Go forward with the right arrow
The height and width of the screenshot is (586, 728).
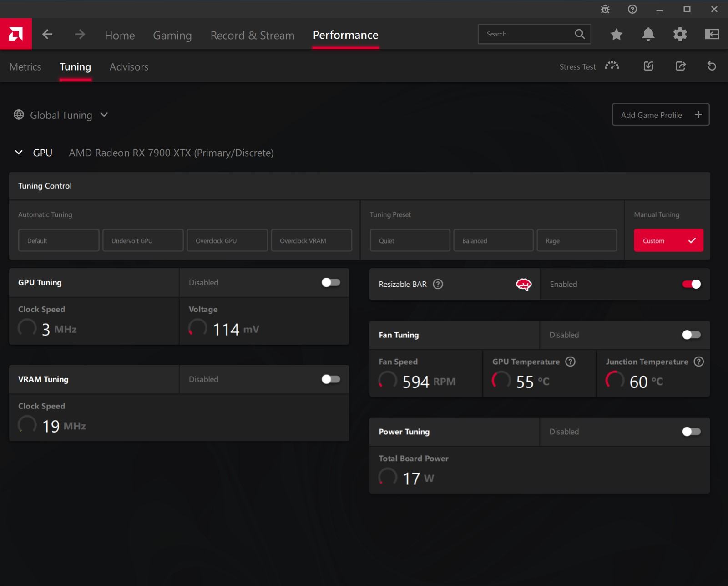(80, 34)
